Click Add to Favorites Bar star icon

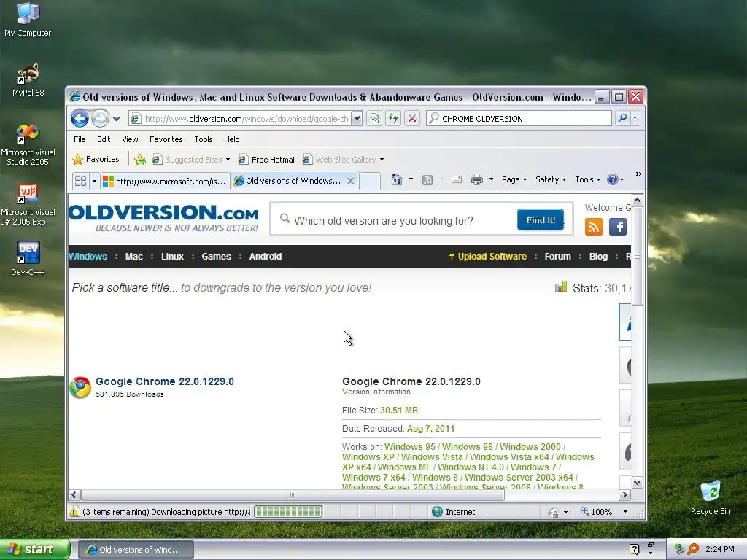coord(140,160)
